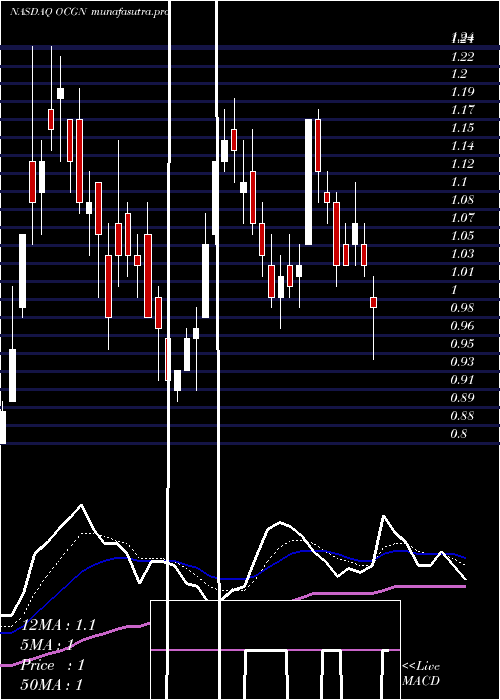This screenshot has width=500, height=700.
Task: Click the 0.96 price axis label
Action: coord(462,326)
